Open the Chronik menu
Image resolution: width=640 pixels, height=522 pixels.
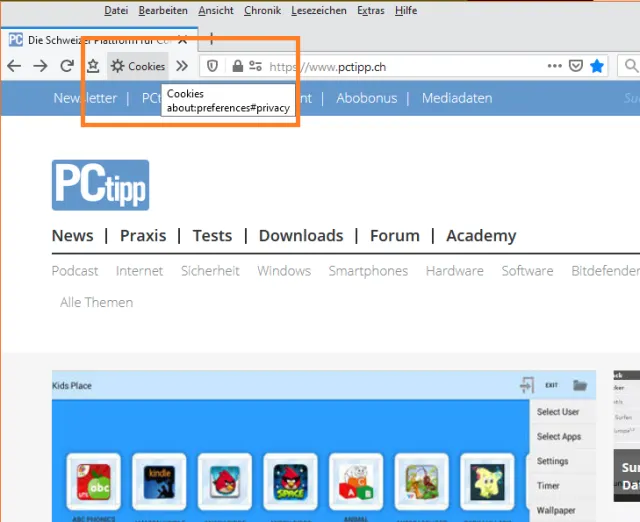(x=262, y=10)
